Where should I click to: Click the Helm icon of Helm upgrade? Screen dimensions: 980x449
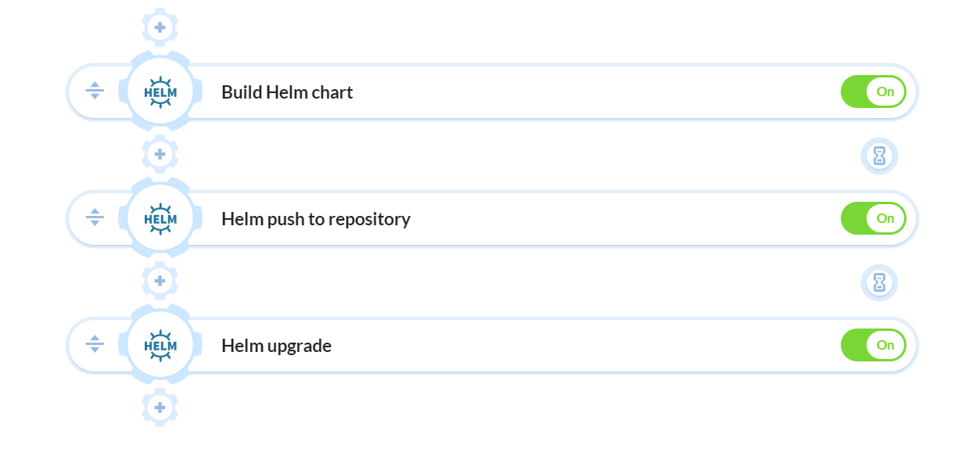[160, 345]
